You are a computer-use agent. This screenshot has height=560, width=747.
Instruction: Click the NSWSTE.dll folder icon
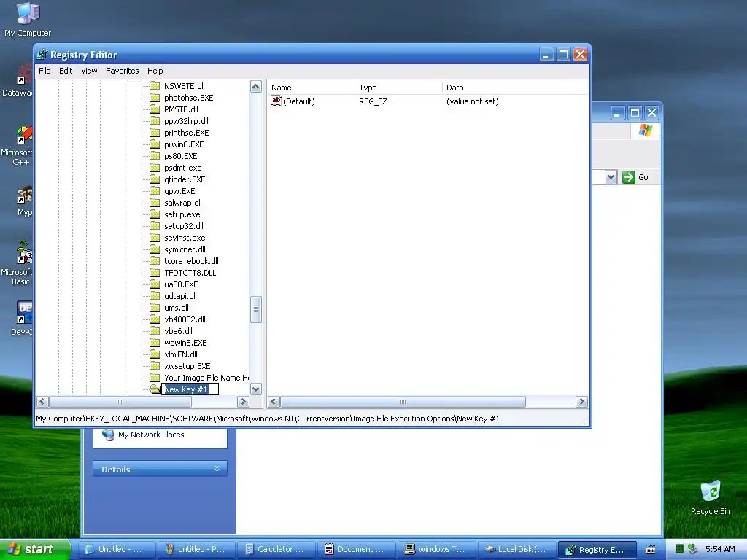[155, 86]
